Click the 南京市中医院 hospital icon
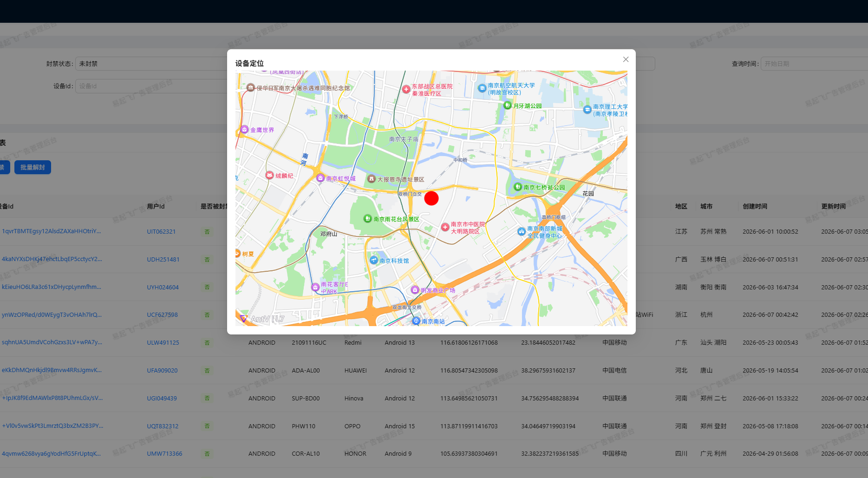 click(445, 227)
